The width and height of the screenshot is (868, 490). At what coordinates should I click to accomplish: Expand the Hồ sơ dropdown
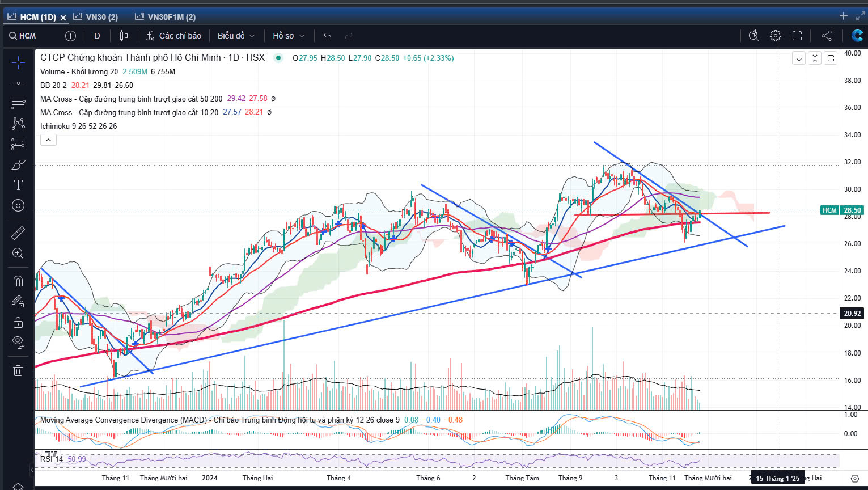click(289, 36)
